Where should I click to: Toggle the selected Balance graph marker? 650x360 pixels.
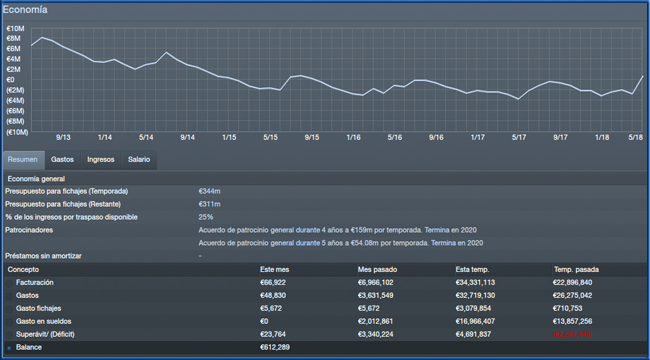(9, 348)
